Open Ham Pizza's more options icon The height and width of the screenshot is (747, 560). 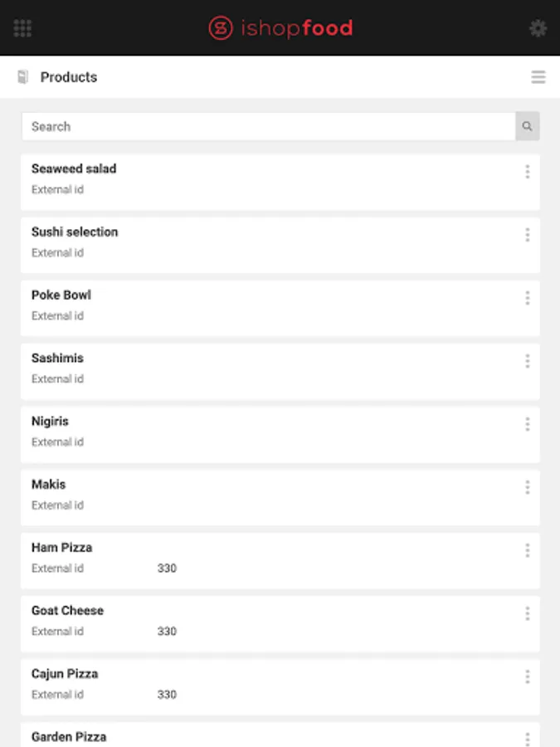click(527, 550)
